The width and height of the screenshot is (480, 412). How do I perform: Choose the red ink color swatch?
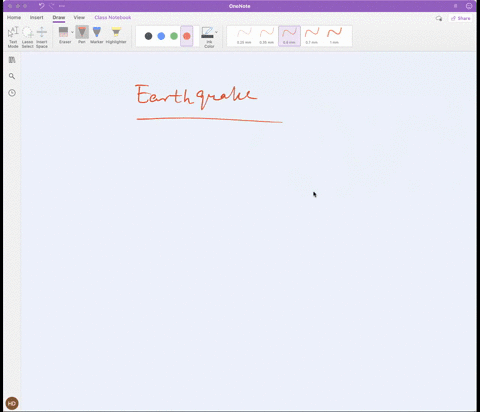coord(187,36)
